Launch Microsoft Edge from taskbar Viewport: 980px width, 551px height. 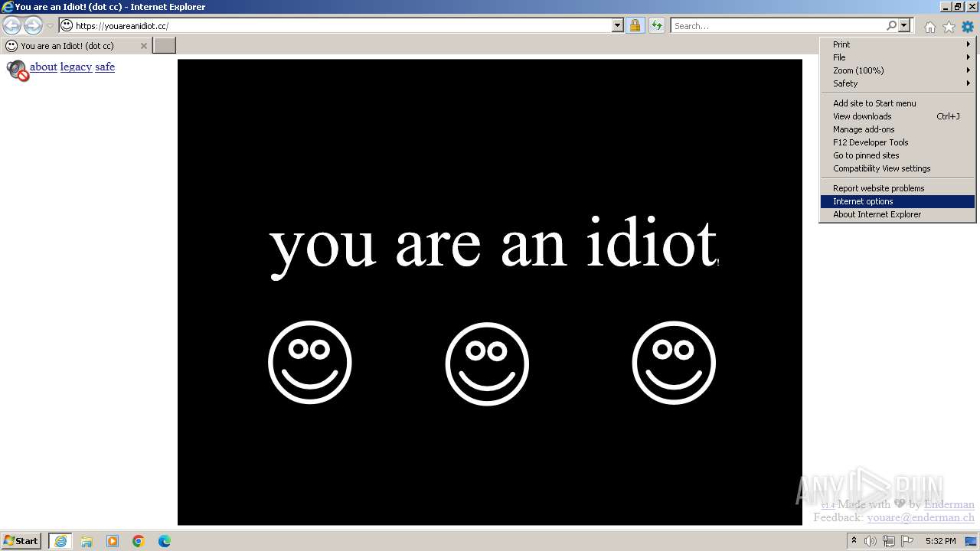pyautogui.click(x=165, y=541)
